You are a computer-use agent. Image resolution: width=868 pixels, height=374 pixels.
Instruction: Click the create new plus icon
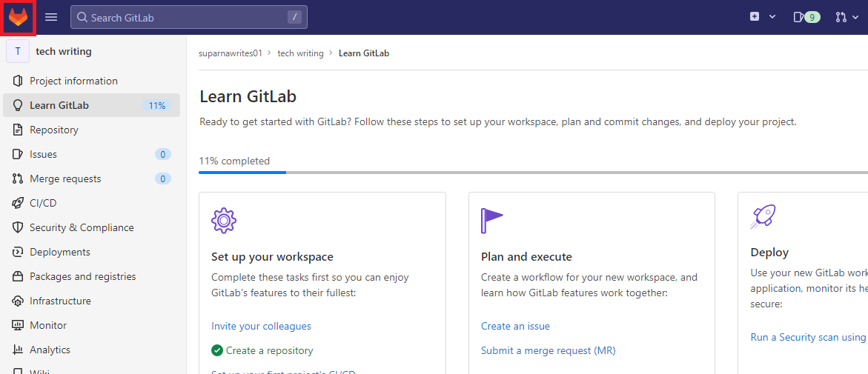pos(755,16)
